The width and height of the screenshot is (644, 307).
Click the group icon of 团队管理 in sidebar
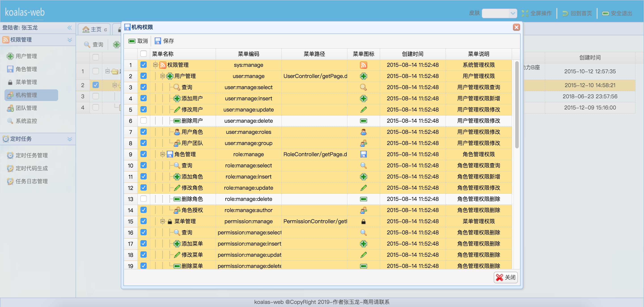[10, 108]
